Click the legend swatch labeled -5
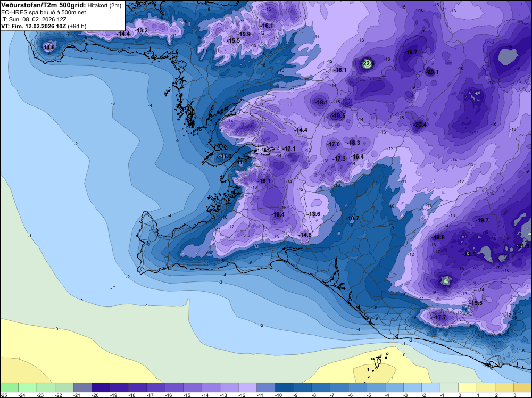The height and width of the screenshot is (398, 532). 376,387
